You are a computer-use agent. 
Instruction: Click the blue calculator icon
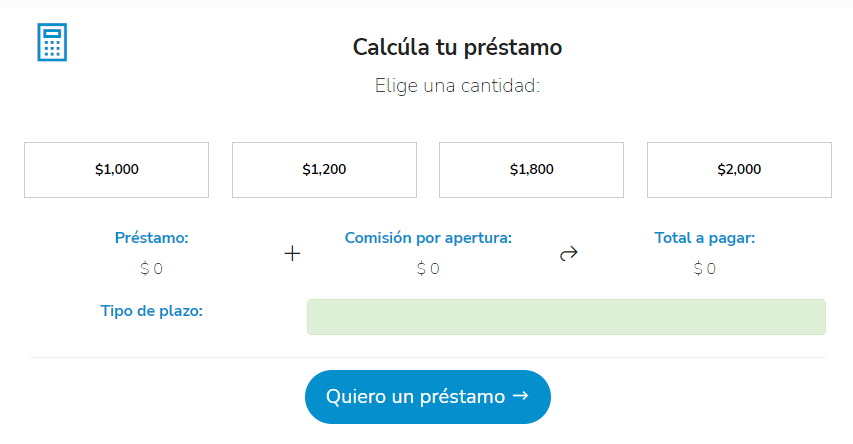51,42
